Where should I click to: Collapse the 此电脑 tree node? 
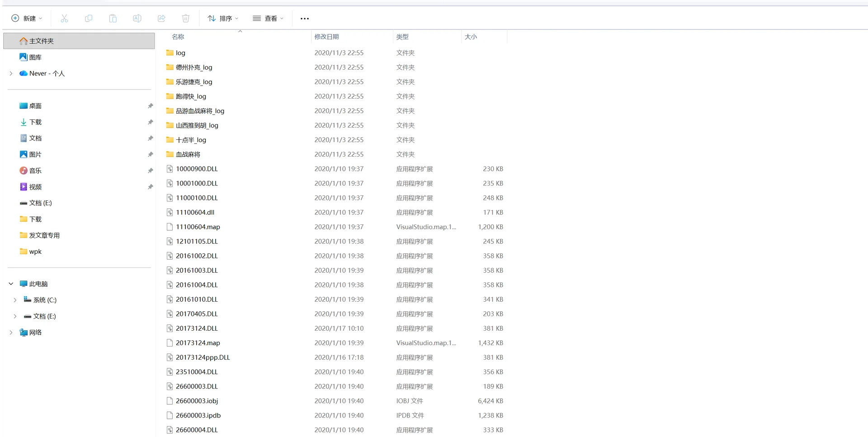(11, 284)
